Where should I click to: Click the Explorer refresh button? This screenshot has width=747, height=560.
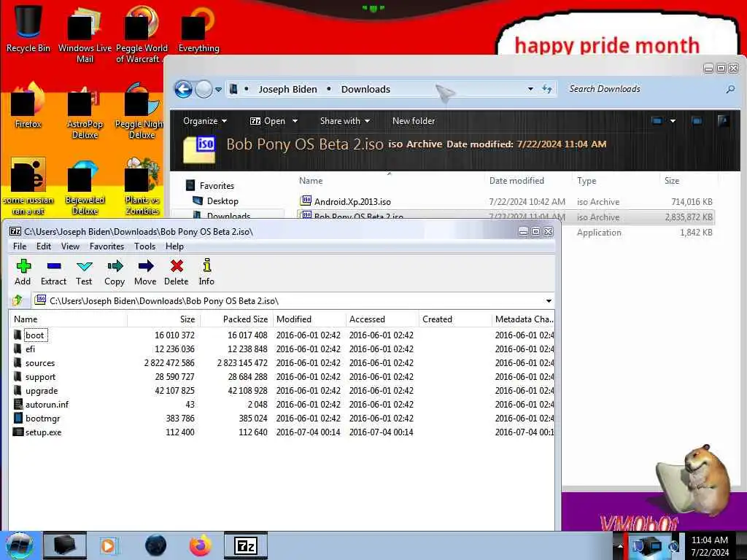click(547, 89)
